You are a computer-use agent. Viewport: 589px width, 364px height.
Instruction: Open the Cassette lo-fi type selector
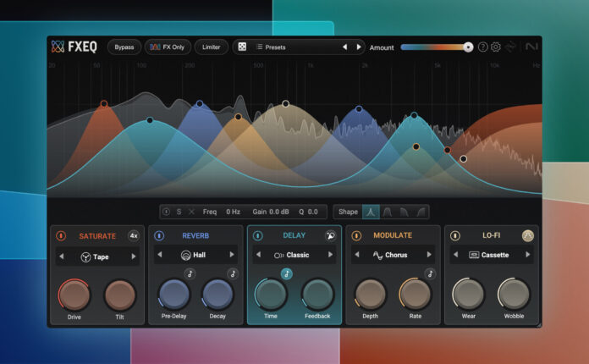coord(491,254)
